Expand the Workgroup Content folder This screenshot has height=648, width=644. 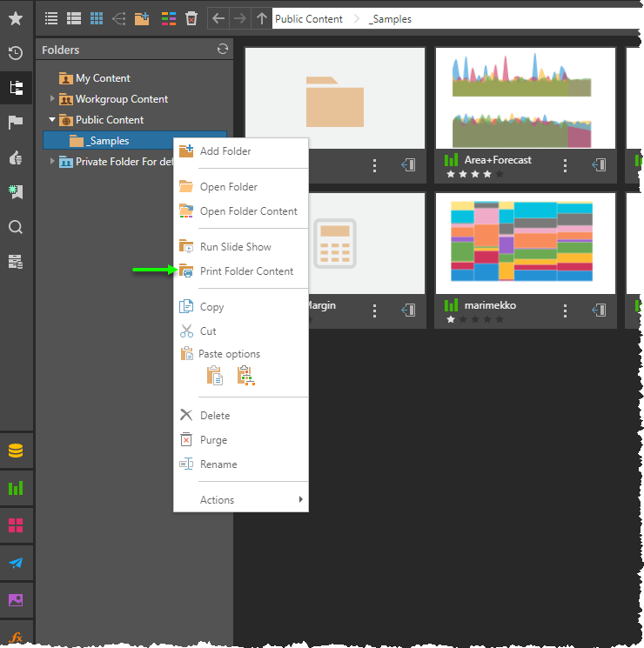click(52, 99)
